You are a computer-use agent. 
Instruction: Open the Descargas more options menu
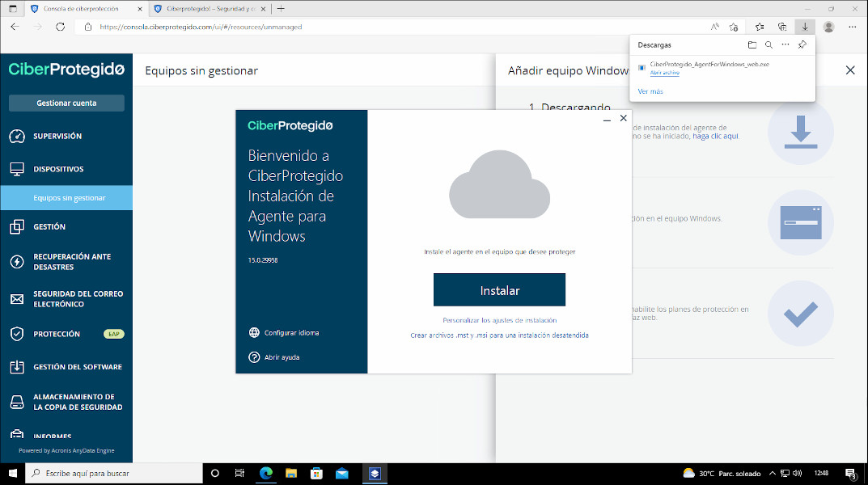coord(786,44)
